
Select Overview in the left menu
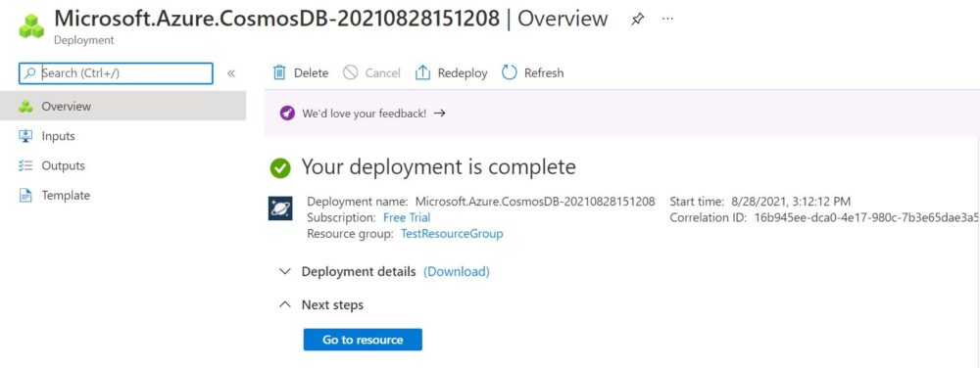point(122,106)
